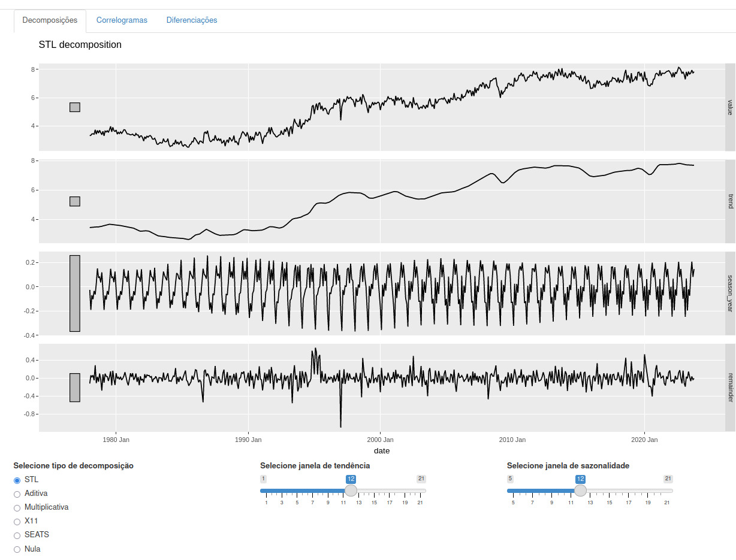
Task: Click the seasonality window slider handle
Action: [x=580, y=491]
